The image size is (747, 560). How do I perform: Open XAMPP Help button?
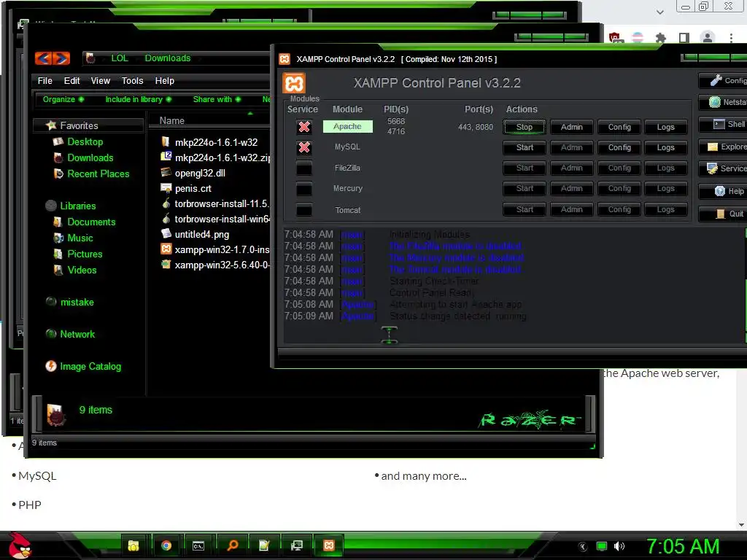723,191
